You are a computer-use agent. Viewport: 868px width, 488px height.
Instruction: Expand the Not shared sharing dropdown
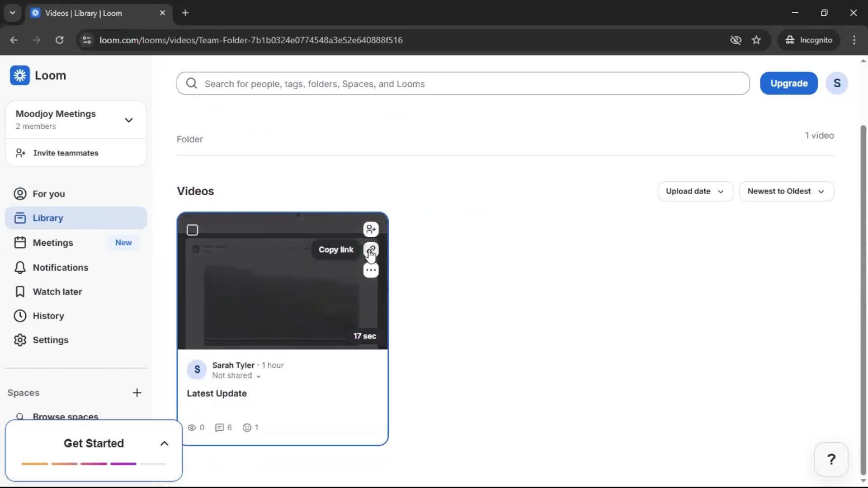point(236,376)
